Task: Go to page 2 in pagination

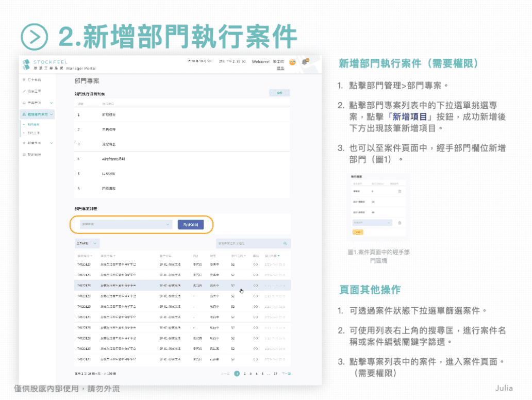Action: click(x=244, y=374)
